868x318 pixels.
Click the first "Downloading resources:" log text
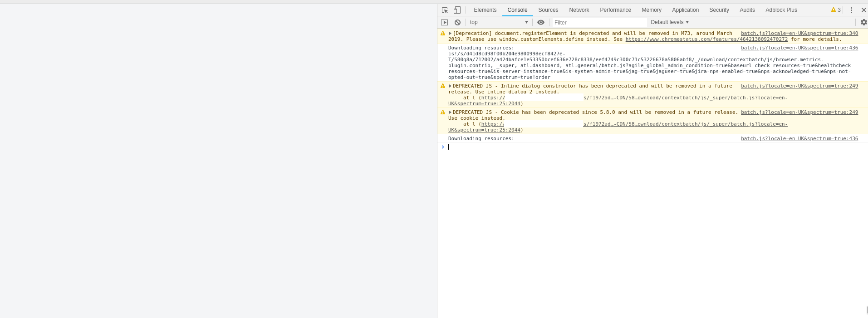click(x=481, y=48)
